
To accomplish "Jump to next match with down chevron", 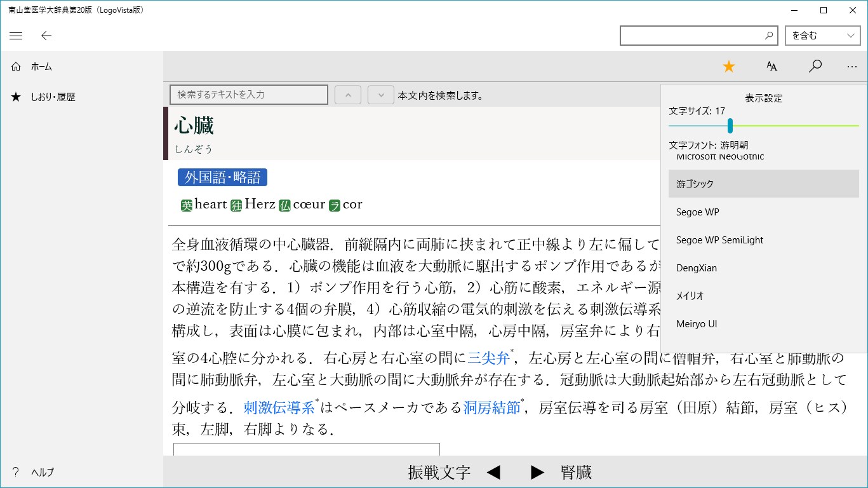I will pos(381,95).
